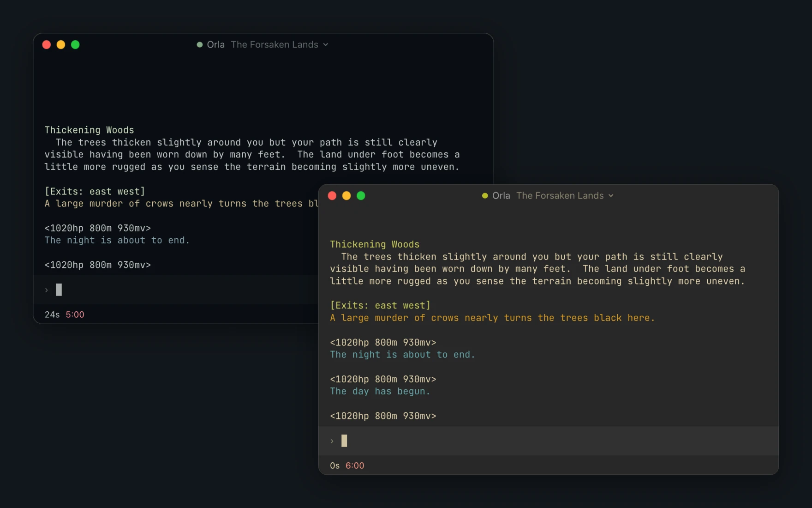Click orange murder of crows line in front window

point(492,318)
